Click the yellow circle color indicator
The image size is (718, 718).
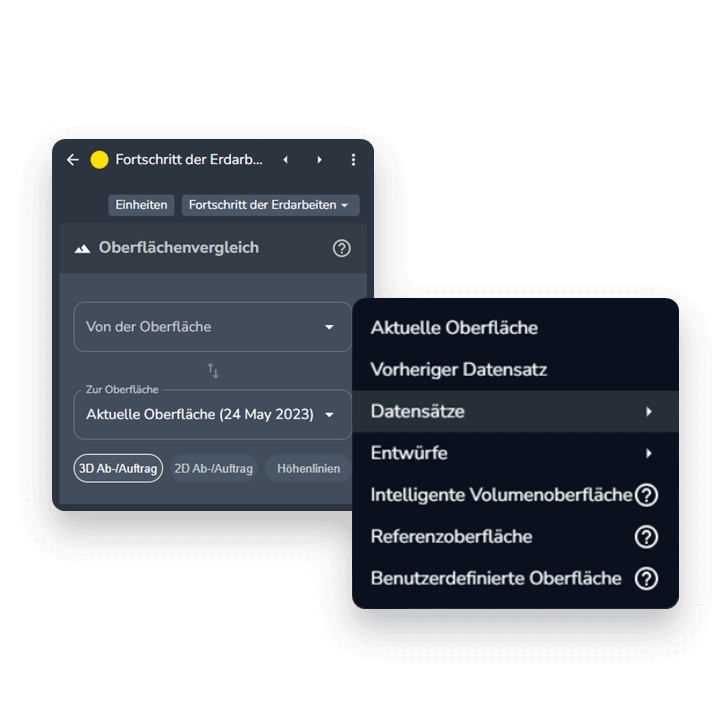click(99, 160)
